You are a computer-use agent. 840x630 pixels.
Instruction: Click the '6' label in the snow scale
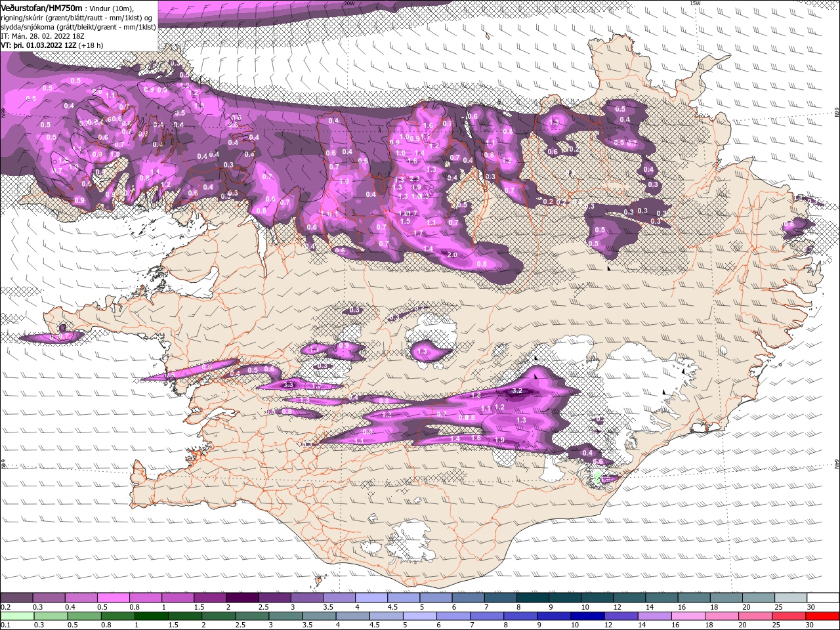(453, 608)
